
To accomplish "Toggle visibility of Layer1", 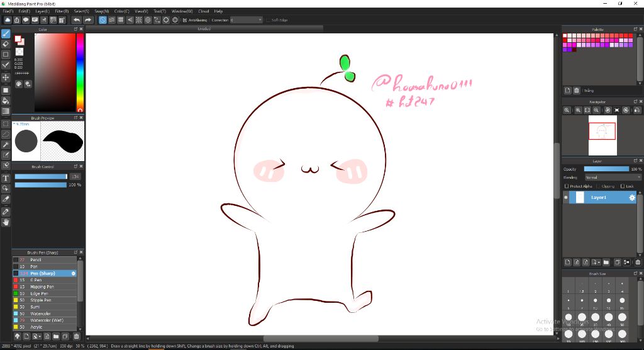I will [566, 198].
